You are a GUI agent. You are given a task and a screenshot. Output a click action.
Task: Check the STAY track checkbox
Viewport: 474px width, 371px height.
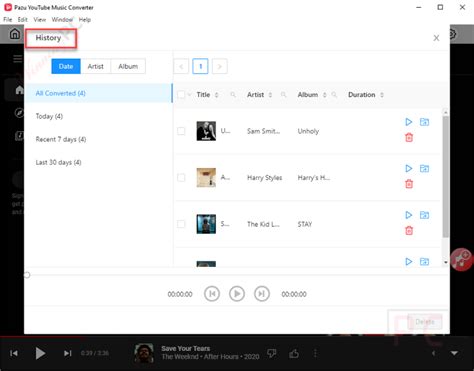pyautogui.click(x=181, y=224)
